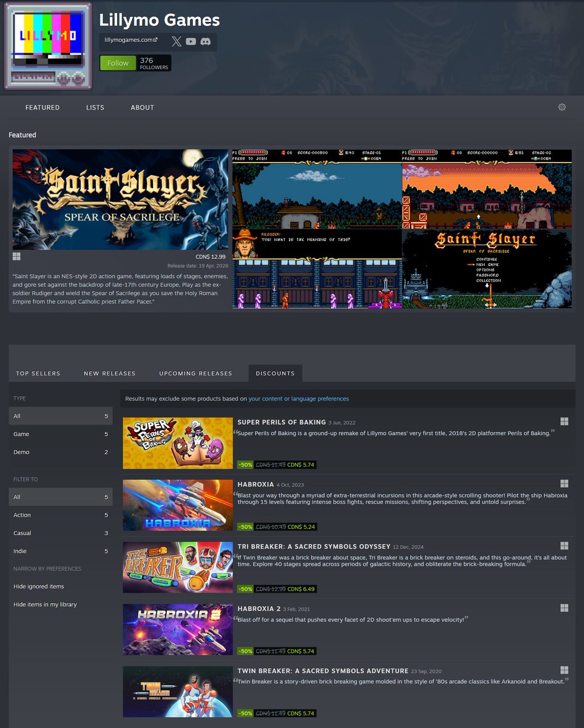Click the Lillymo Games page heading

[x=160, y=20]
